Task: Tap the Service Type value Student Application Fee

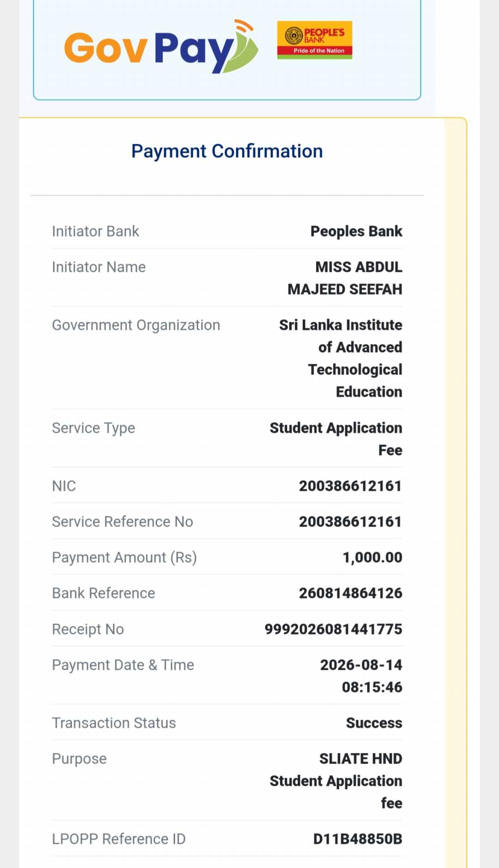Action: tap(336, 439)
